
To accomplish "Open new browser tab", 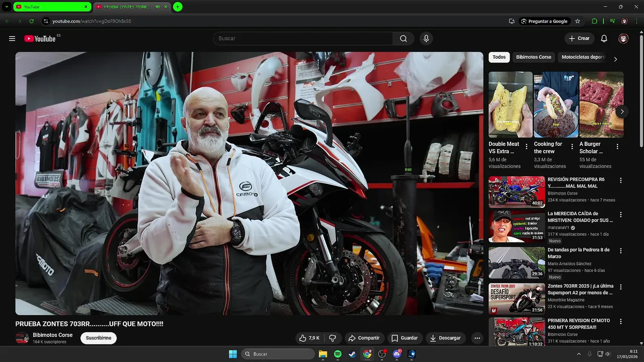I will tap(178, 7).
